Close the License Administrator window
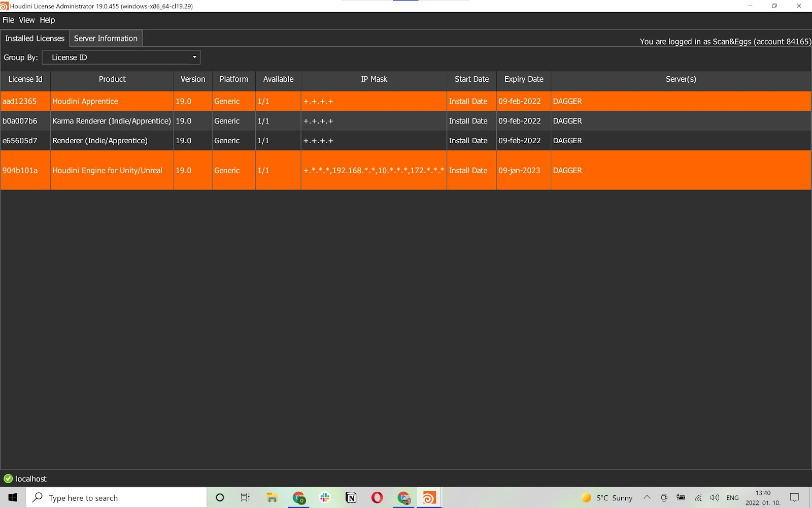The image size is (812, 508). [799, 6]
